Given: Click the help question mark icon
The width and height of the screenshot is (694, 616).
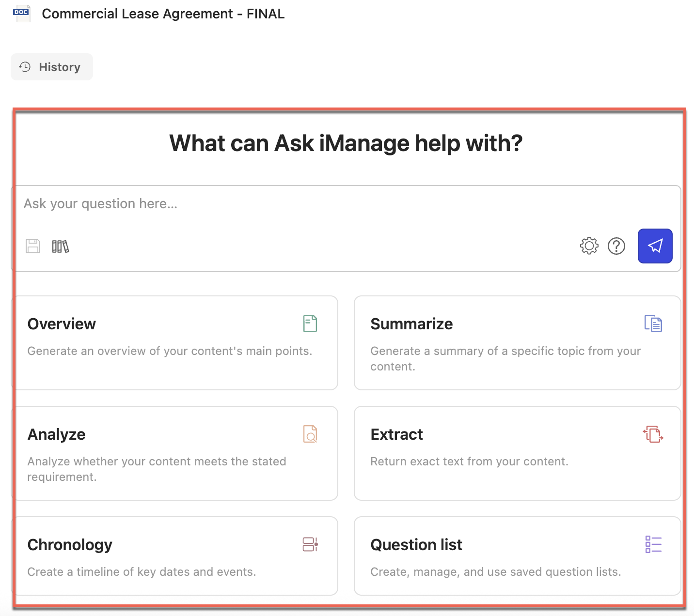Looking at the screenshot, I should tap(616, 246).
